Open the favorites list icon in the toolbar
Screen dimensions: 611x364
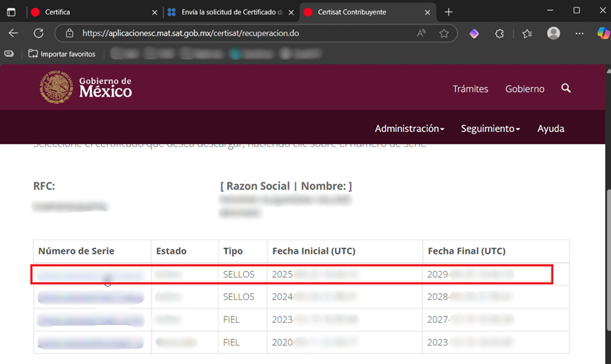(x=527, y=33)
